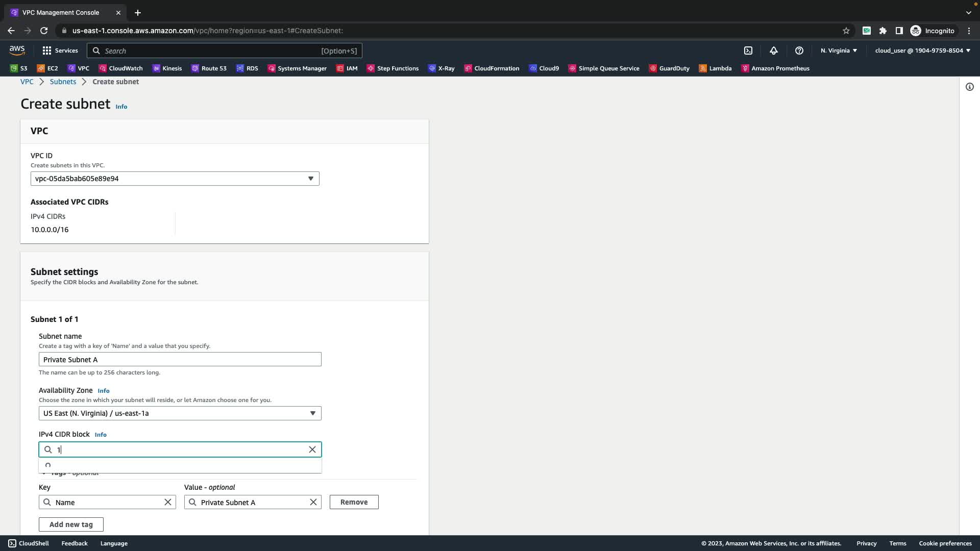
Task: Open the CloudFormation bookmark shortcut
Action: point(492,68)
